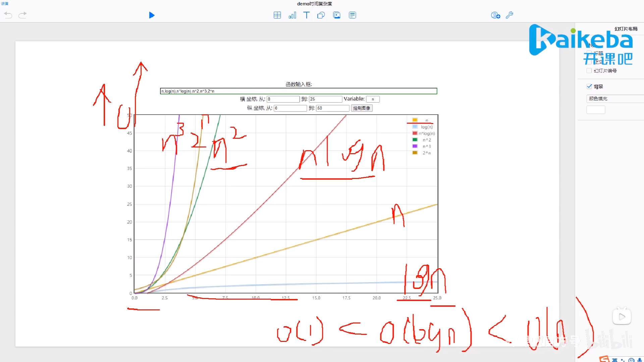Click the function input box
644x362 pixels.
299,91
